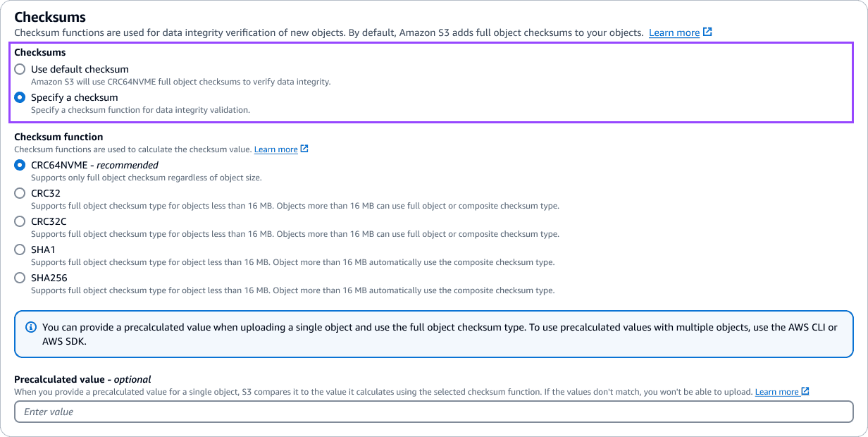Click the description text under SHA256
The height and width of the screenshot is (437, 868).
[x=292, y=290]
